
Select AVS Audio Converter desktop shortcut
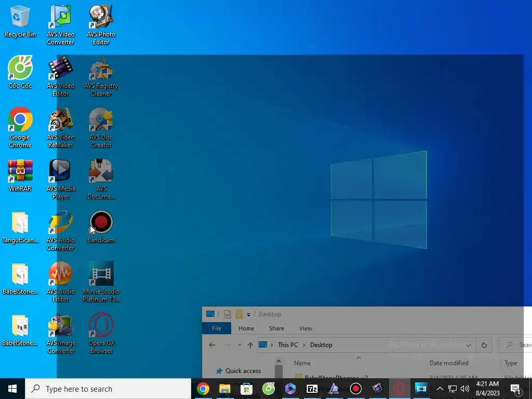(x=60, y=231)
